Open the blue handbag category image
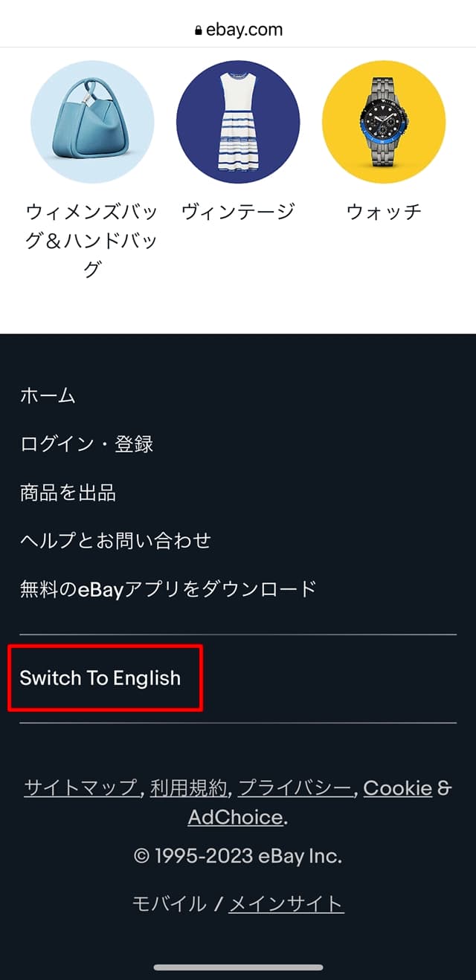This screenshot has height=980, width=476. tap(92, 122)
